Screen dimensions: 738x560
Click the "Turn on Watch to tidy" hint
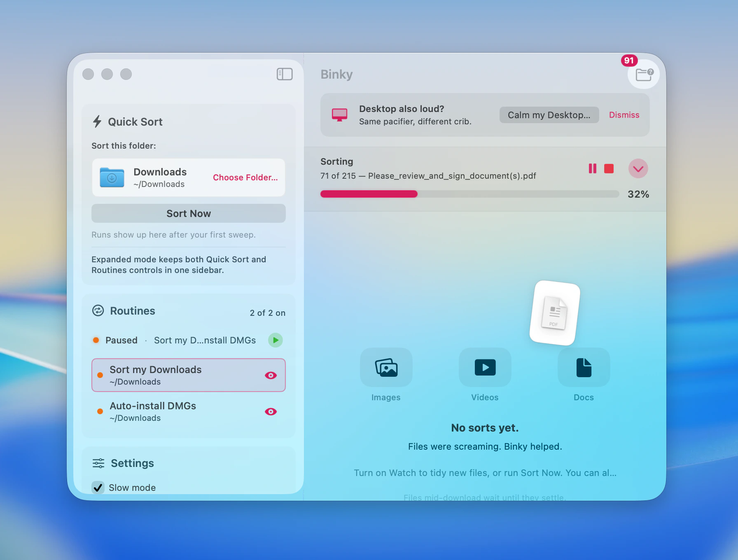click(485, 473)
